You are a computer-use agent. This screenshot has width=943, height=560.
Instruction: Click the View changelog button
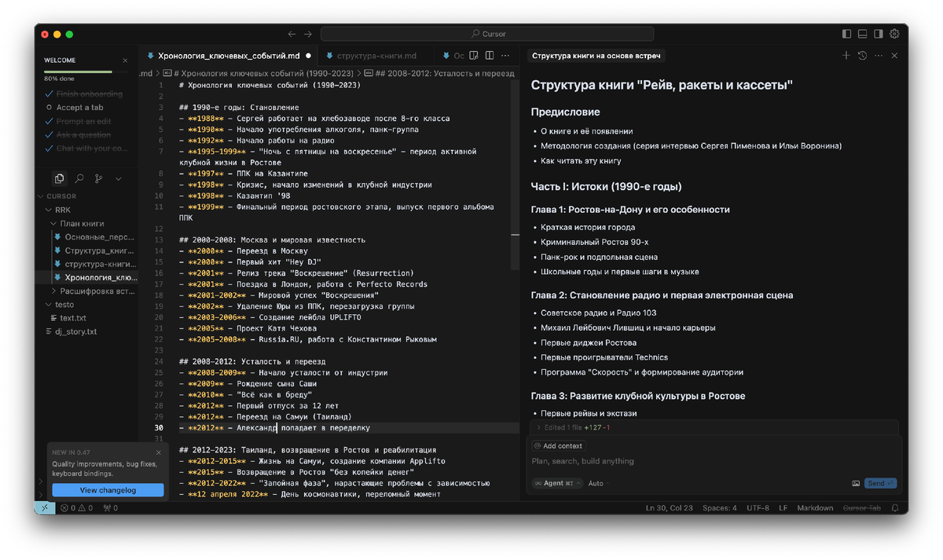tap(108, 490)
